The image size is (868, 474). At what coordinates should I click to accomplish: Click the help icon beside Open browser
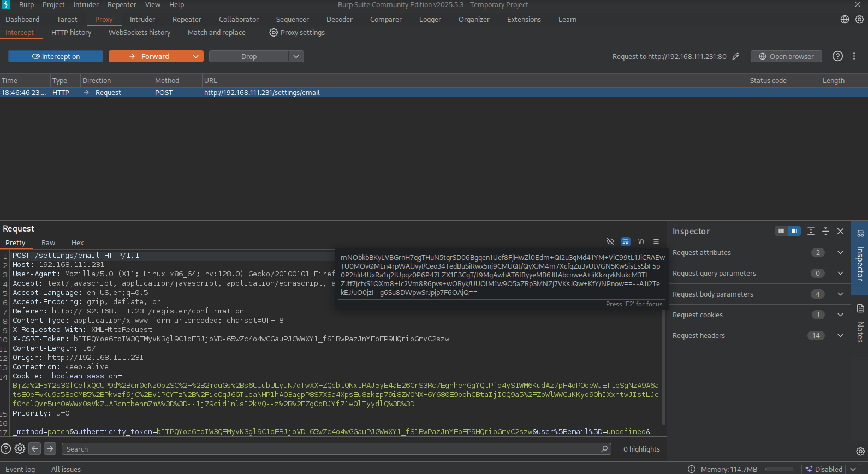[837, 56]
